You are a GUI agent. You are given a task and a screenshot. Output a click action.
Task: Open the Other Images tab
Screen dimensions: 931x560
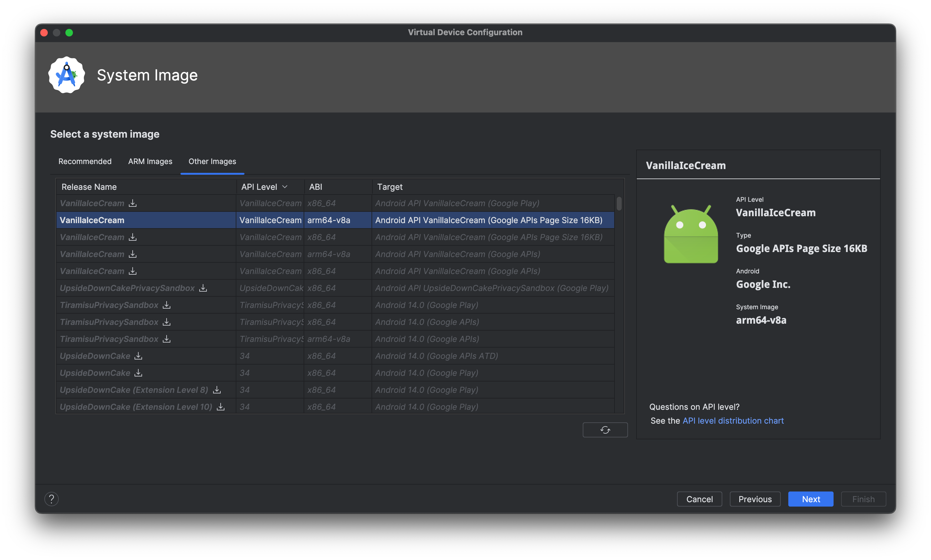212,161
